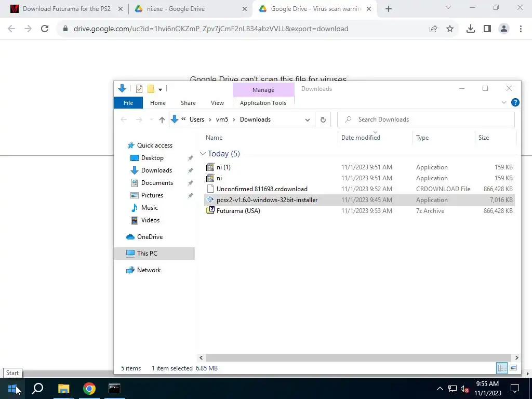Go up one folder level in Explorer
The image size is (532, 399).
[162, 120]
